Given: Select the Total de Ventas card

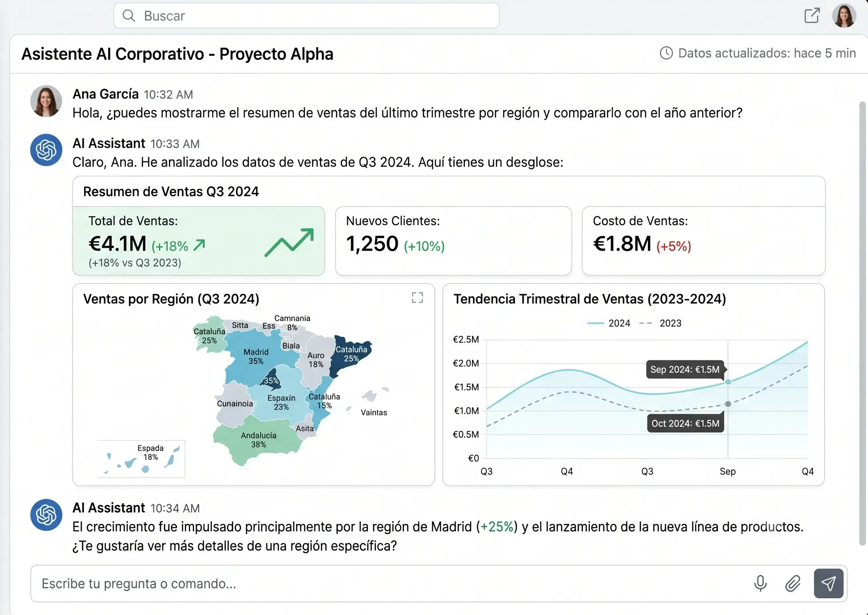Looking at the screenshot, I should point(199,241).
